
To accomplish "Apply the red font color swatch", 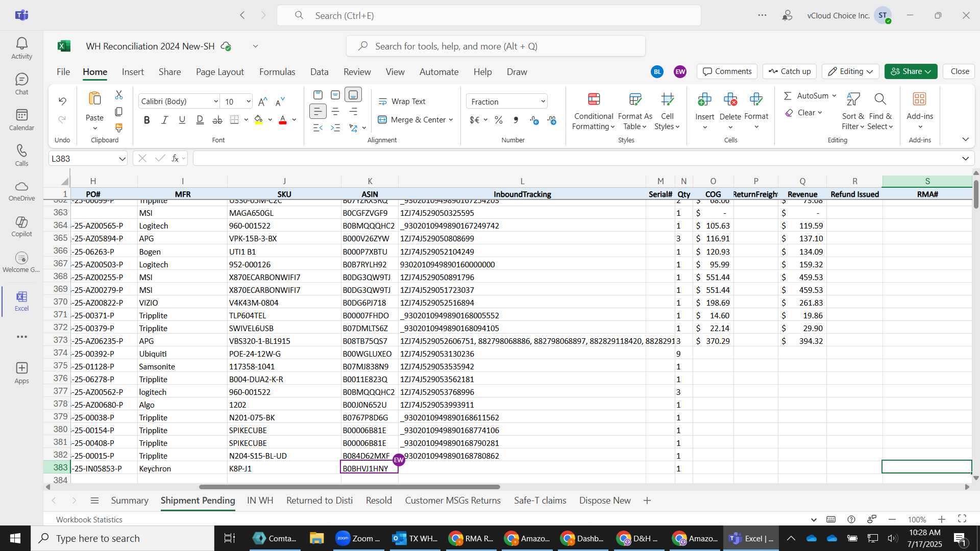I will [283, 120].
